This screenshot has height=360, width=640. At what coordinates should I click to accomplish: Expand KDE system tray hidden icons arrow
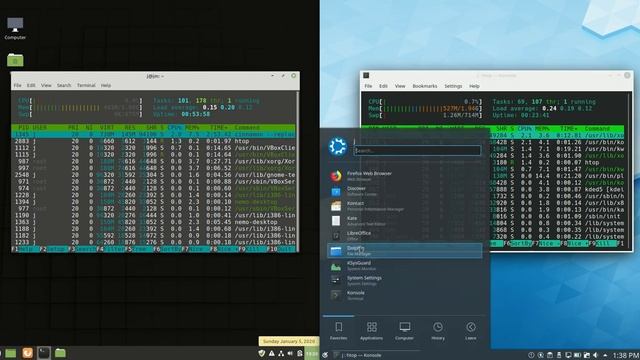[x=605, y=356]
